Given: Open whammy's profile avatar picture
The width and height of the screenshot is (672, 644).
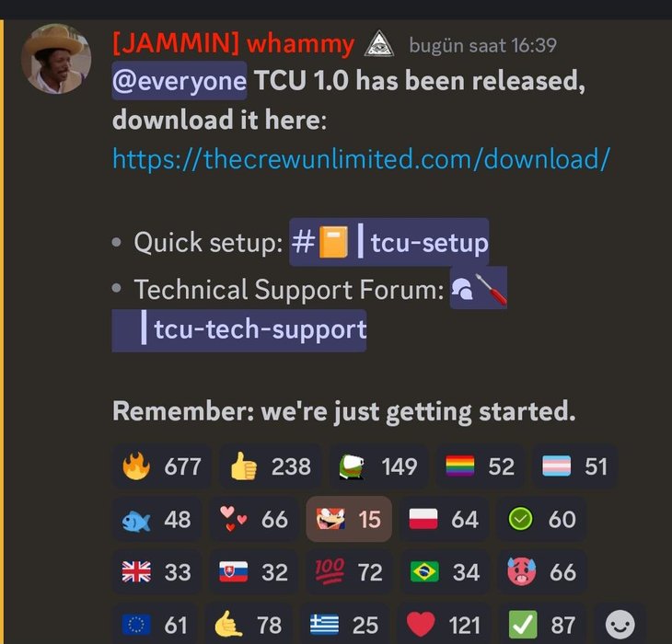Looking at the screenshot, I should 56,59.
